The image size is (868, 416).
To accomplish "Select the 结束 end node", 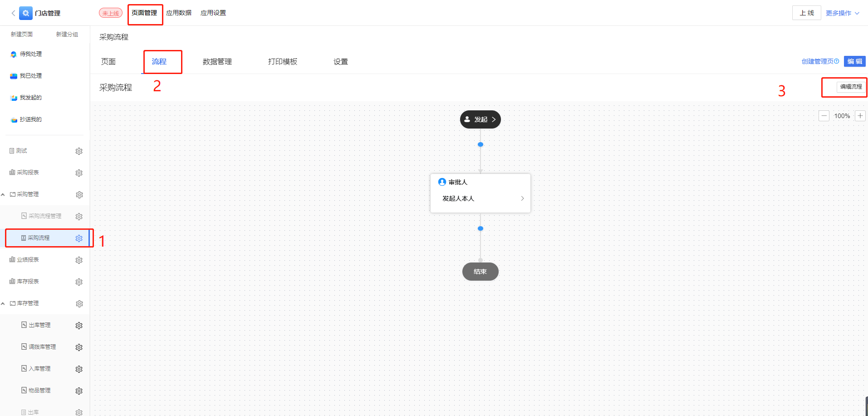I will [481, 272].
